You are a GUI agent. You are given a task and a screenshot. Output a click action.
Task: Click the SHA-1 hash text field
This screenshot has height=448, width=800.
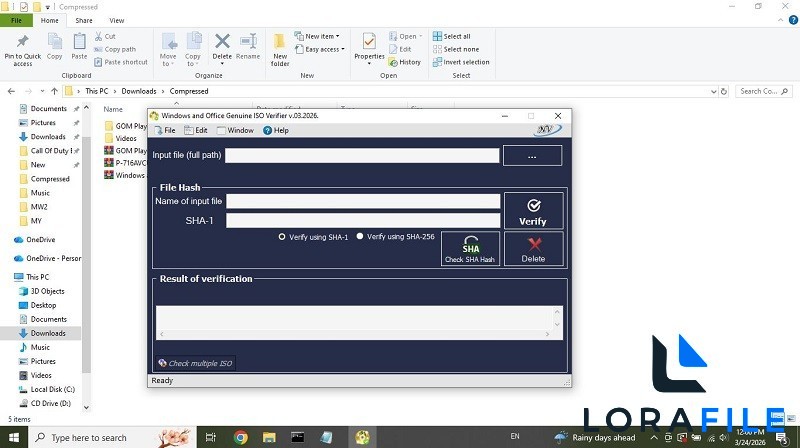pos(363,220)
